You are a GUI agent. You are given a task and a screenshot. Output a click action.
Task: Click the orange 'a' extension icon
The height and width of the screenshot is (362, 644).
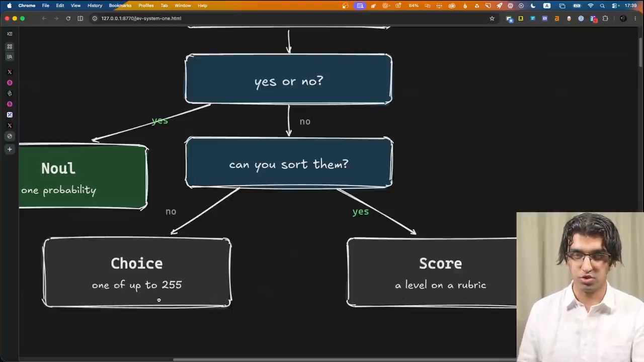557,19
